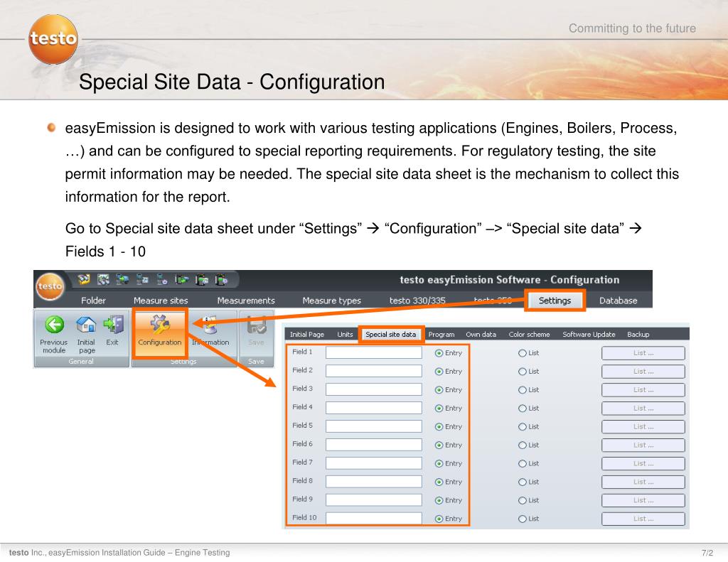Viewport: 728px width, 562px height.
Task: Open the Database menu
Action: (x=618, y=301)
